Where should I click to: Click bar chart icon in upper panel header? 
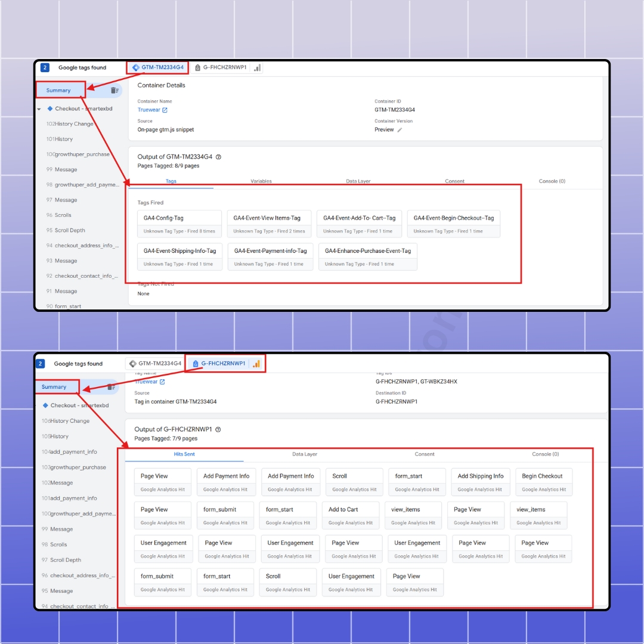(257, 68)
